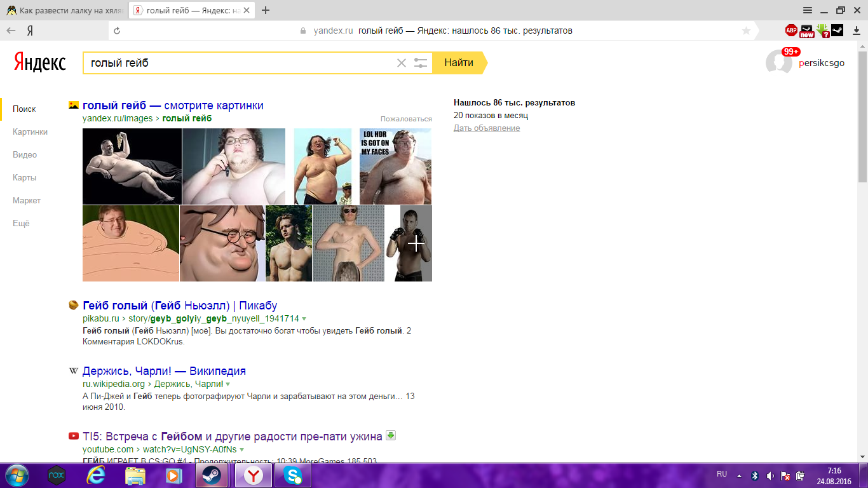Switch to the 'Как развести лалку' tab
The height and width of the screenshot is (488, 868).
(x=64, y=10)
